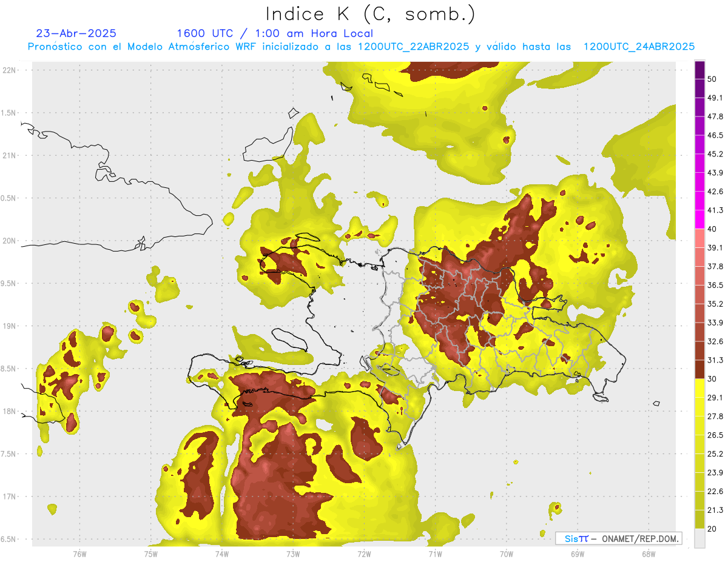
Task: Click the '71W' longitude label
Action: [x=435, y=554]
